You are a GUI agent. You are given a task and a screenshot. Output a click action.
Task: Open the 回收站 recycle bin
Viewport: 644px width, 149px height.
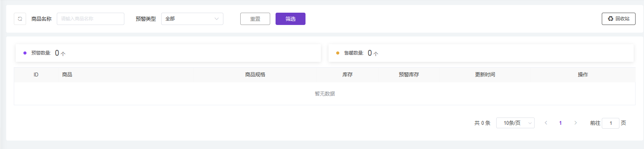(x=618, y=19)
